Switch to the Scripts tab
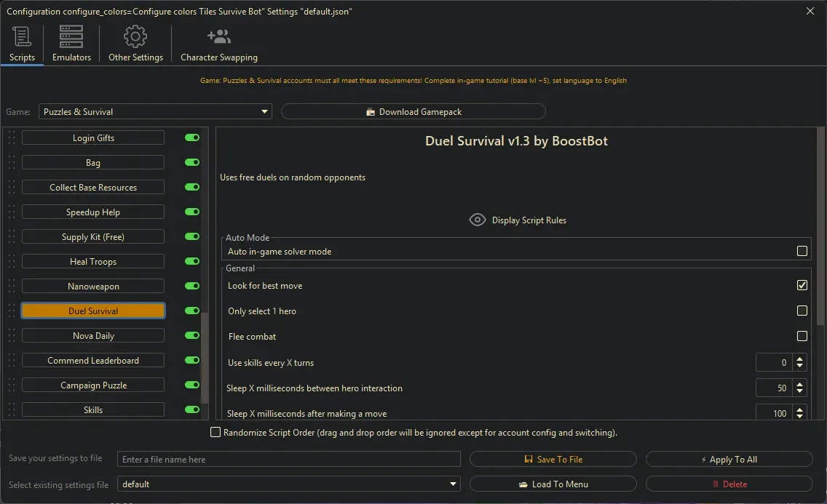Screen dimensions: 827x504 [22, 44]
